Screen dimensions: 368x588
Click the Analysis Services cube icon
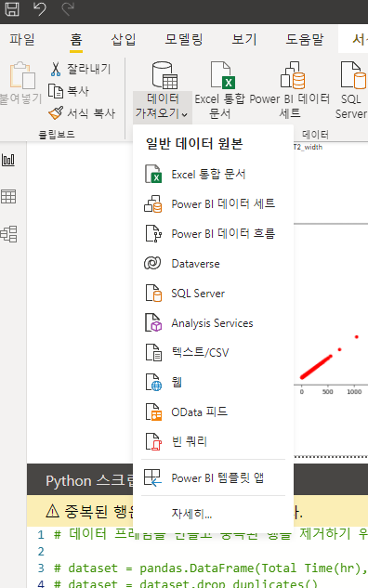pyautogui.click(x=153, y=323)
